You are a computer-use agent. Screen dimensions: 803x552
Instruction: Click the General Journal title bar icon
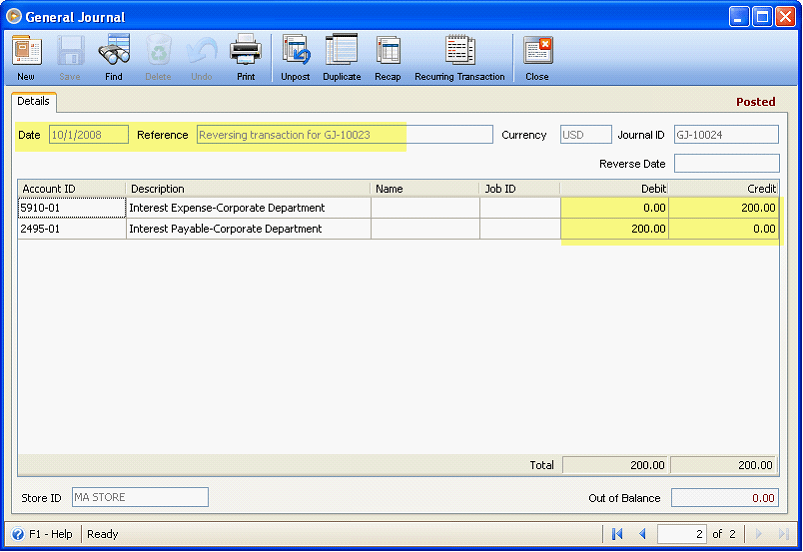coord(14,16)
